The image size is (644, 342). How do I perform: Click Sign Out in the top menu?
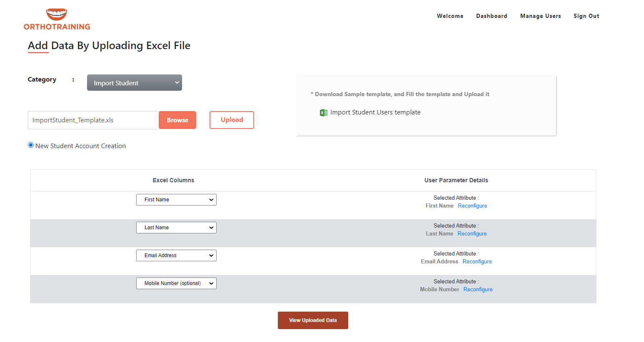(x=586, y=16)
